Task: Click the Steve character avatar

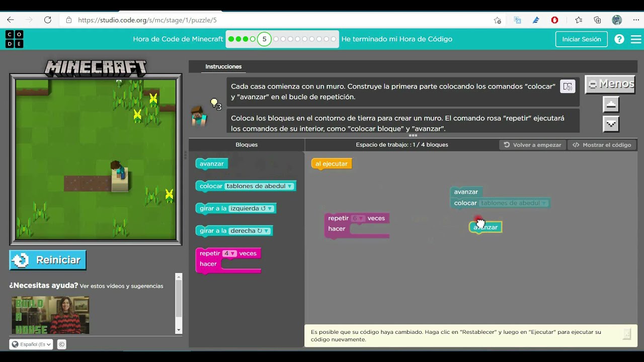Action: point(199,116)
